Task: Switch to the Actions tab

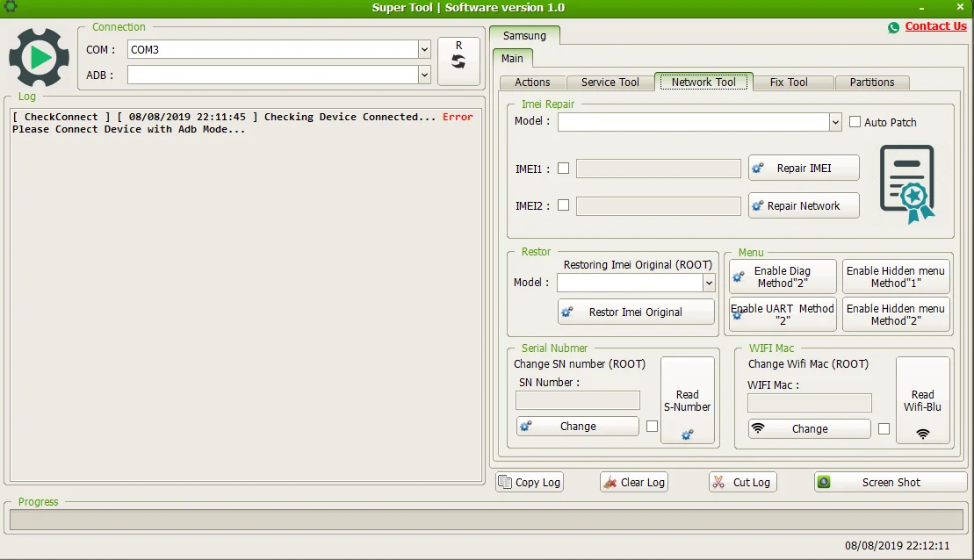Action: (532, 82)
